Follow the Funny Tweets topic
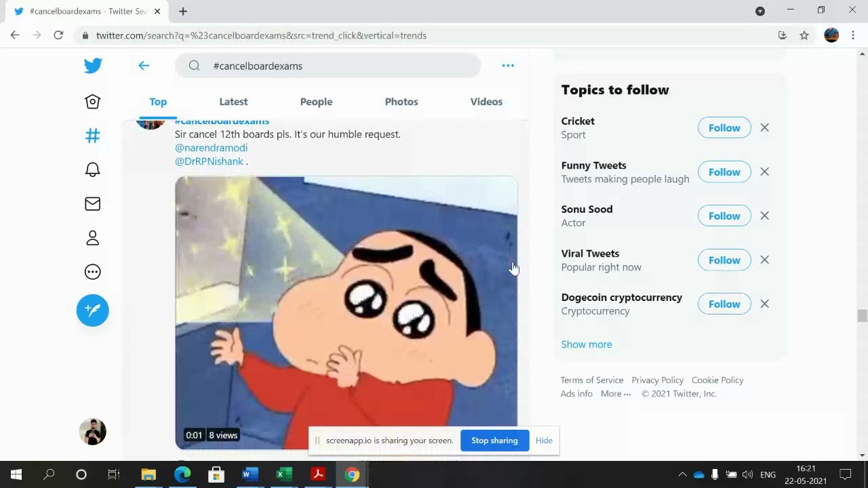 coord(724,171)
